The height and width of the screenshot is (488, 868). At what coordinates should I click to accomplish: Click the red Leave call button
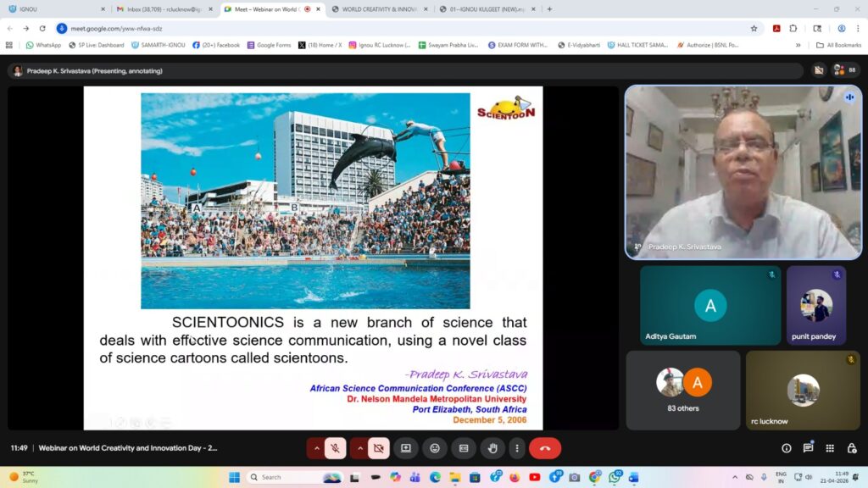point(544,448)
